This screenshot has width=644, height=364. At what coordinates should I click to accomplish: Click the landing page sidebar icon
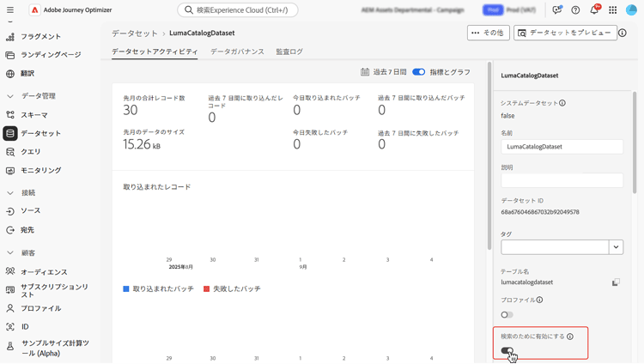pos(10,55)
